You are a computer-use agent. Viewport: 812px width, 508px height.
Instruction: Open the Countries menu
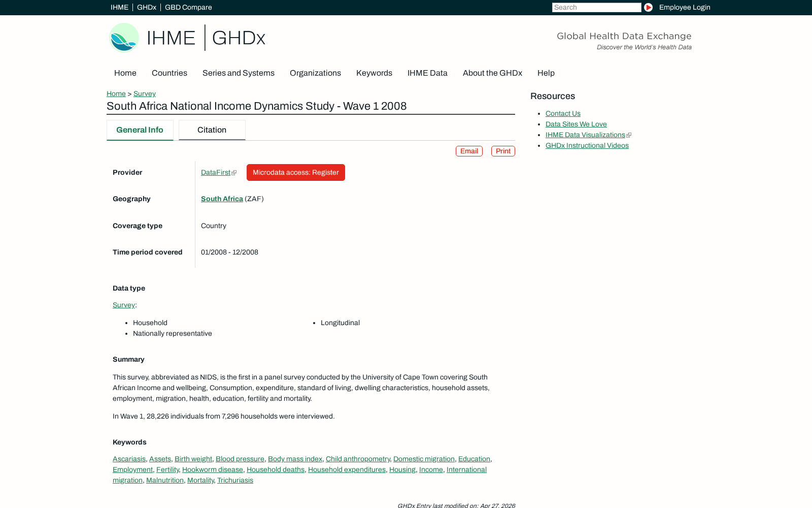[x=170, y=73]
